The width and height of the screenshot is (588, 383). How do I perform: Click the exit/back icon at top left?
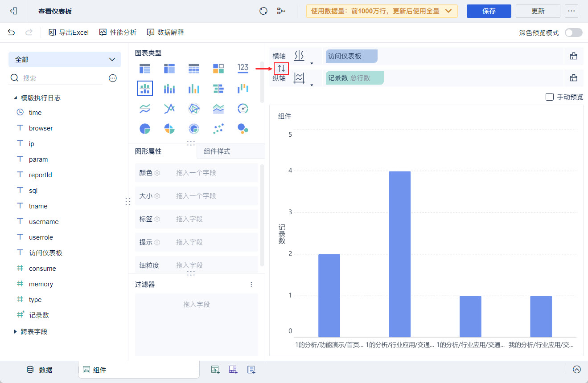pos(13,11)
